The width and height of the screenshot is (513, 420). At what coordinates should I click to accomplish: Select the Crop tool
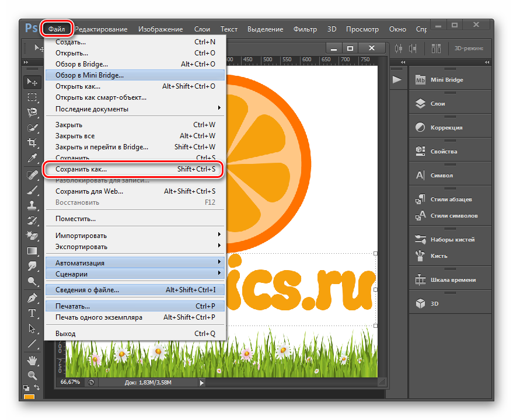pos(32,142)
